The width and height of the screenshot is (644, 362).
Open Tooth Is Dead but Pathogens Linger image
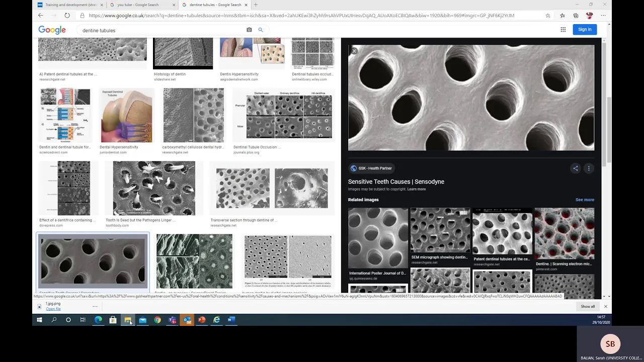pyautogui.click(x=154, y=188)
